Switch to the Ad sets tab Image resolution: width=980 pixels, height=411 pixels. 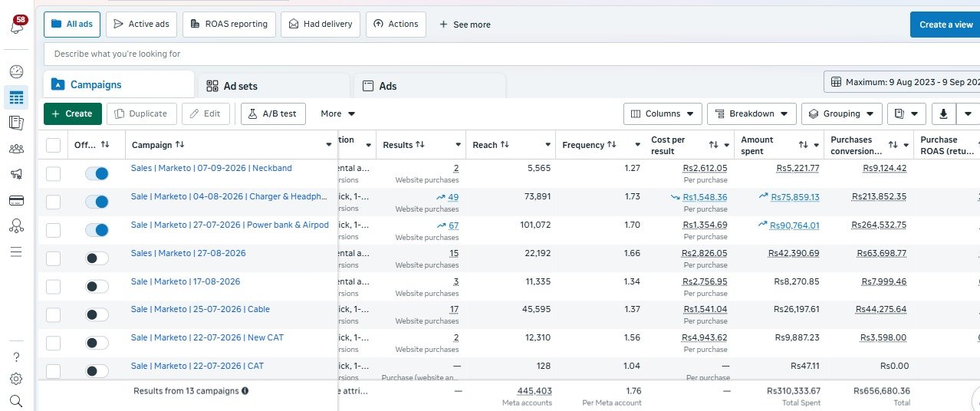tap(273, 86)
